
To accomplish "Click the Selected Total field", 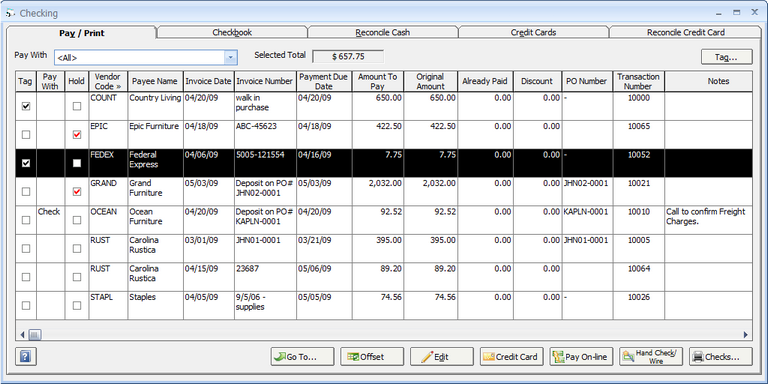I will (348, 56).
